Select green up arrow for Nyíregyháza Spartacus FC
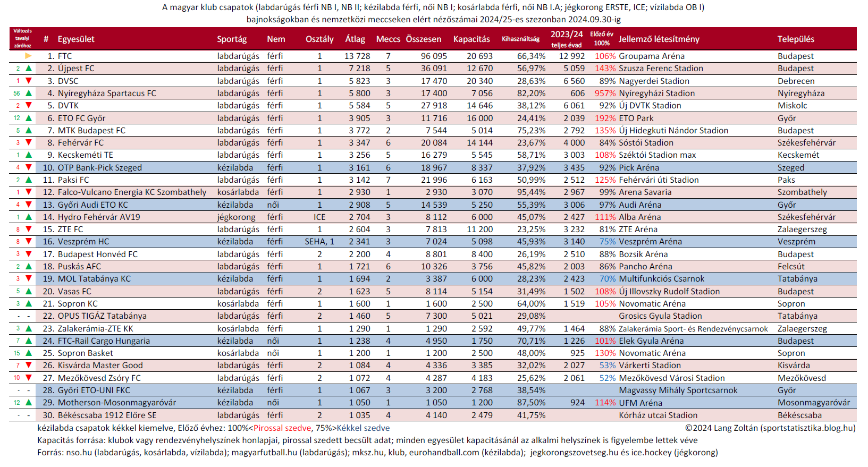 coord(29,93)
